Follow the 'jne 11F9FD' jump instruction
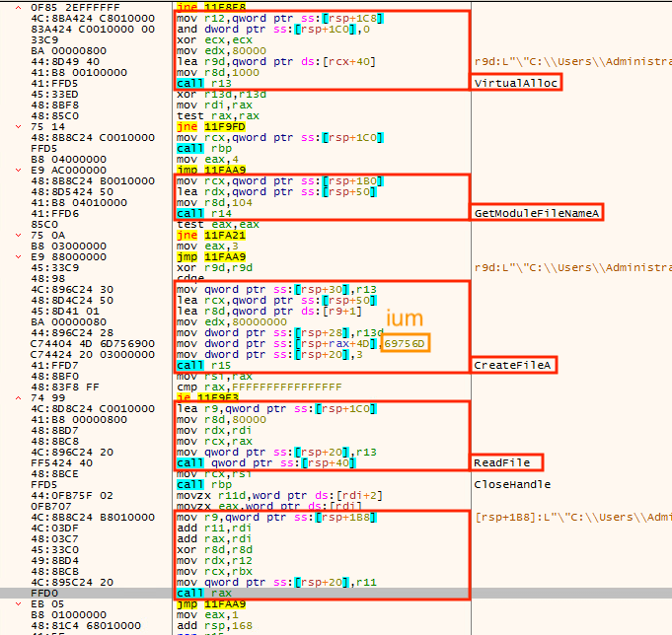 [211, 127]
